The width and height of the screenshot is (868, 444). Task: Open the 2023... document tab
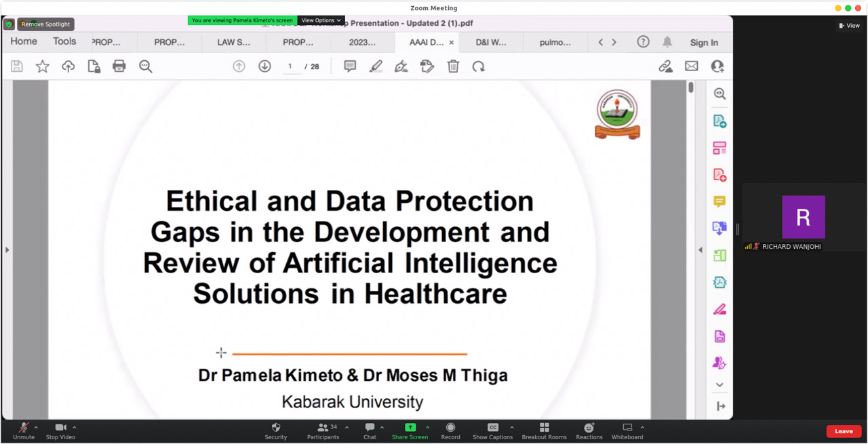click(362, 42)
